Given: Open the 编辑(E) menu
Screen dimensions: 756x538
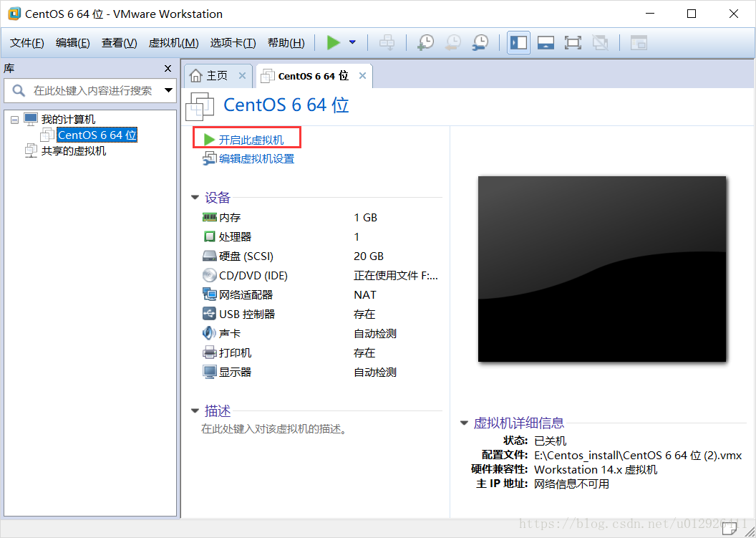Looking at the screenshot, I should click(73, 42).
